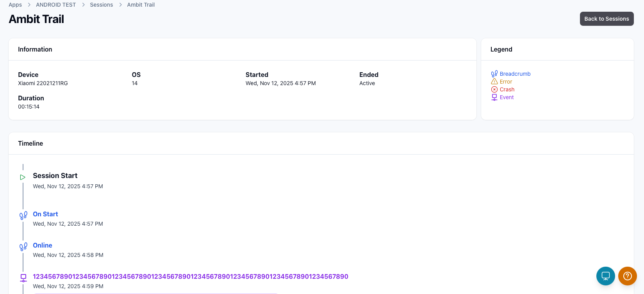Open Sessions from the breadcrumb path
This screenshot has height=294, width=644.
(101, 5)
